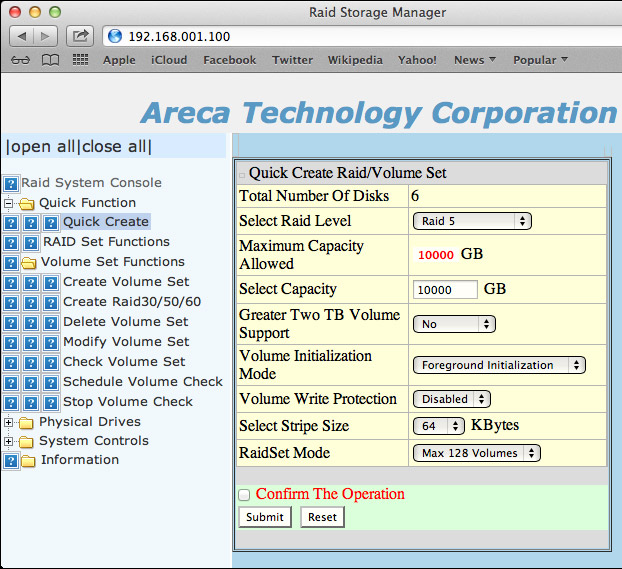Click the Volume Set Functions folder icon
The image size is (622, 569).
tap(29, 263)
